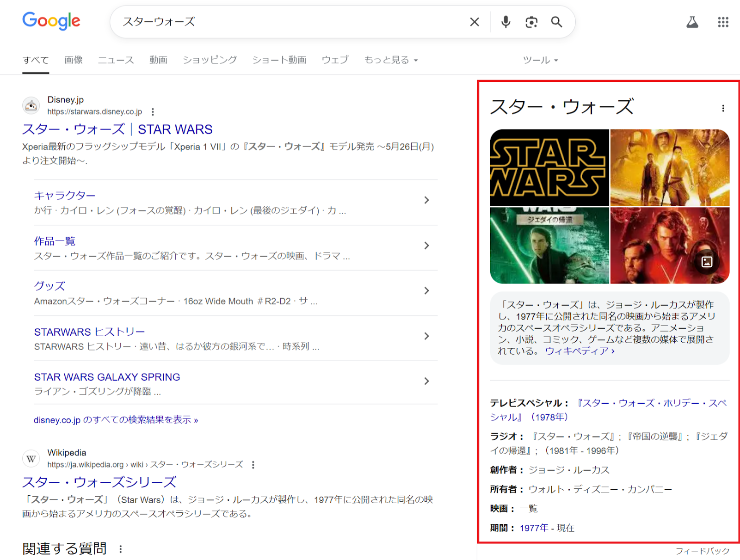Click the search input field

tap(291, 22)
